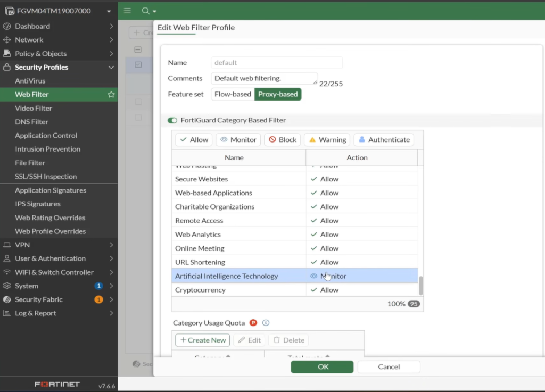Click the Name field showing default
Screen dimensions: 545x392
click(277, 63)
